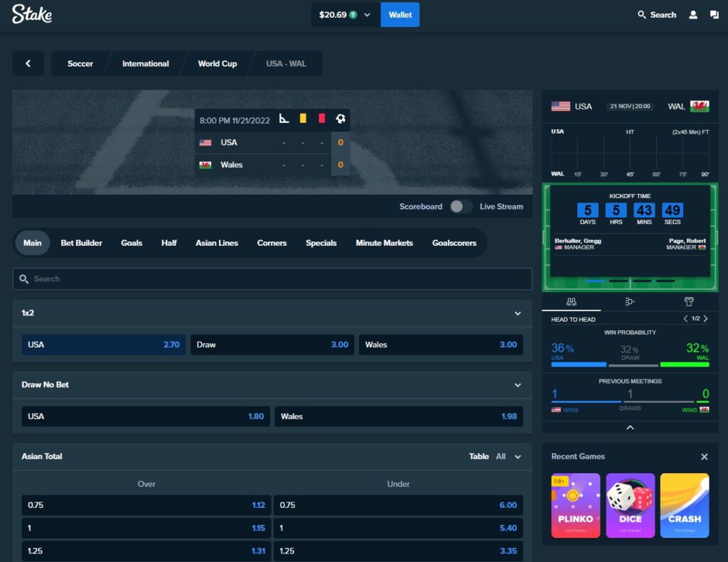Pick Over 1.25 at 1.31

[x=146, y=551]
